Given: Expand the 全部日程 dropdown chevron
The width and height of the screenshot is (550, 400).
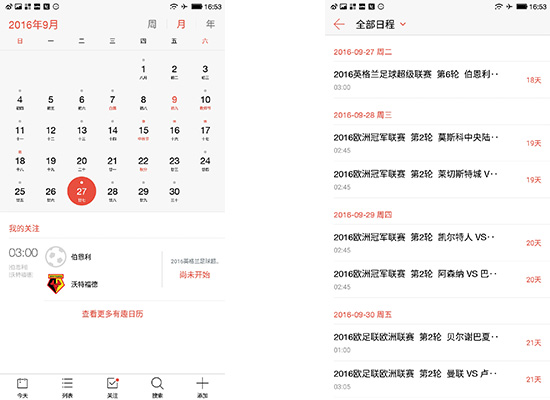Looking at the screenshot, I should (403, 24).
